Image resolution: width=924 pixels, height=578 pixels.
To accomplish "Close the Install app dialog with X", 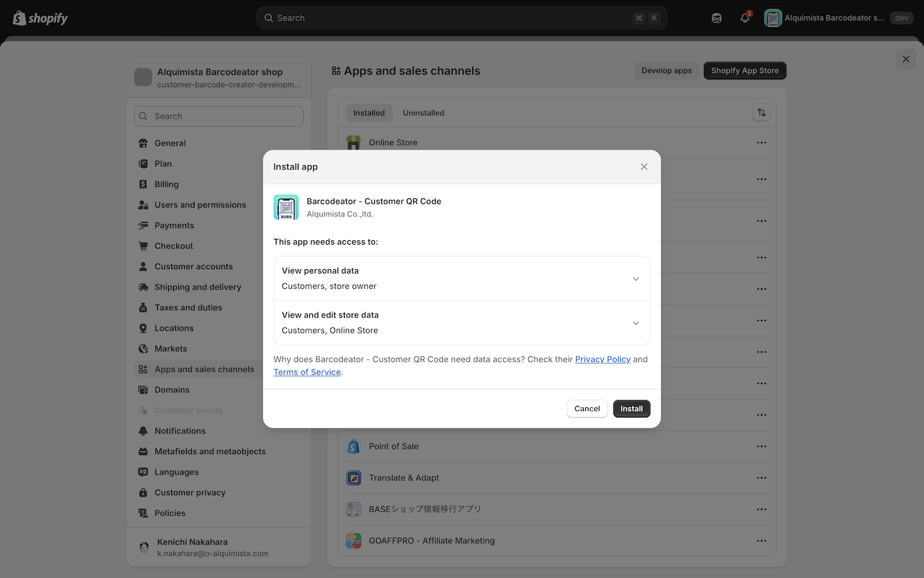I will click(644, 167).
